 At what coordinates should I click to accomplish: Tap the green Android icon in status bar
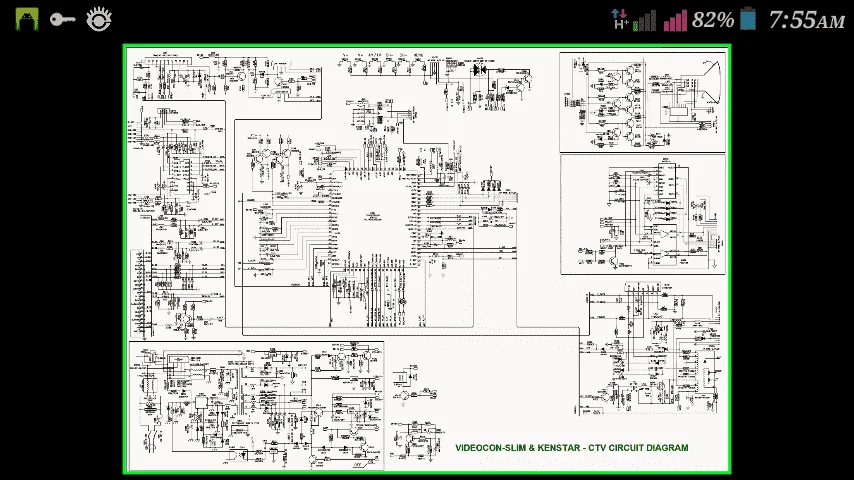pyautogui.click(x=27, y=20)
